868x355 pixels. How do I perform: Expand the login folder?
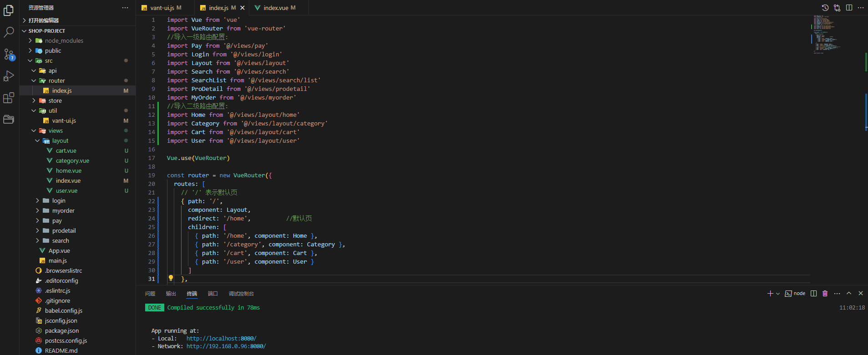78,201
